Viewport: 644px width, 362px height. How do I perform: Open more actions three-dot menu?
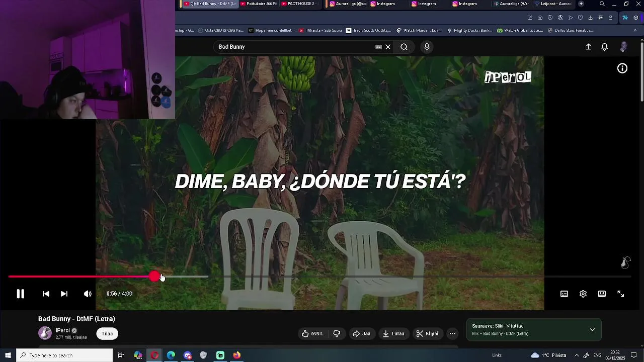pos(452,333)
